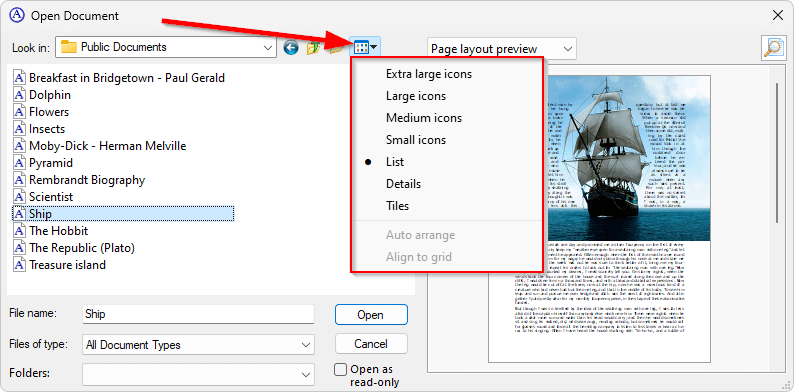Choose Extra large icons view
Image resolution: width=794 pixels, height=392 pixels.
[428, 74]
